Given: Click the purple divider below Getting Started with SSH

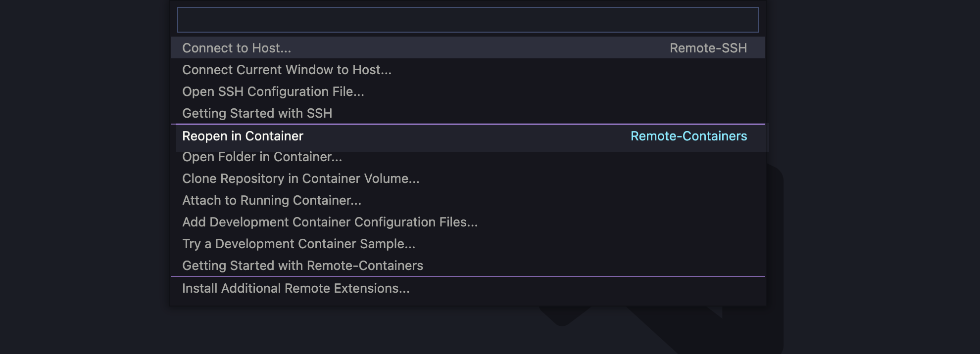Looking at the screenshot, I should click(468, 124).
